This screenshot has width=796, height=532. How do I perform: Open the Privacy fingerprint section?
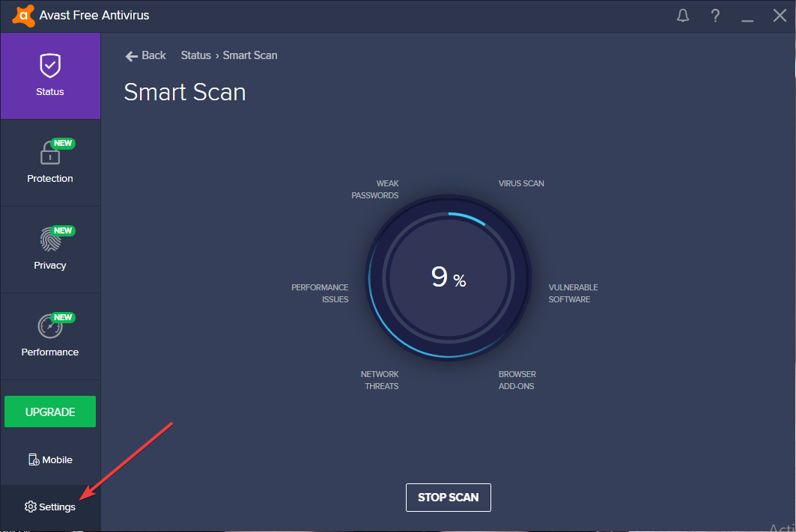49,250
